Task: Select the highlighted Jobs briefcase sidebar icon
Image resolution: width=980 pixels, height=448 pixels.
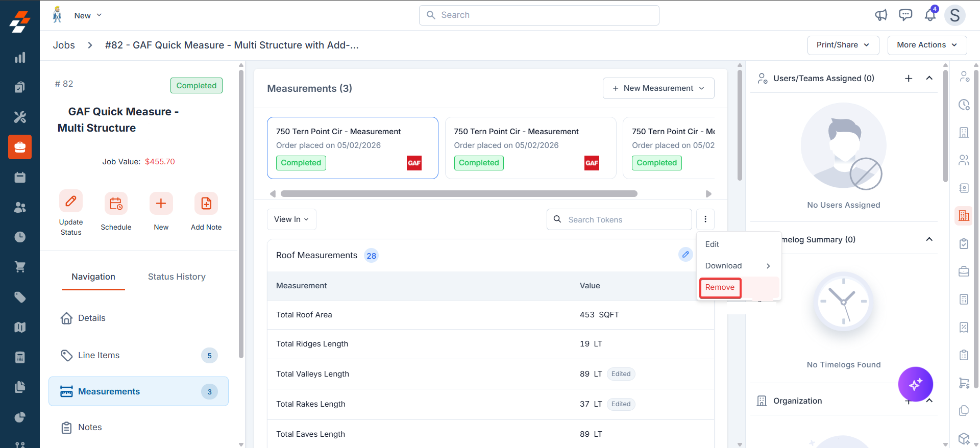Action: 20,147
